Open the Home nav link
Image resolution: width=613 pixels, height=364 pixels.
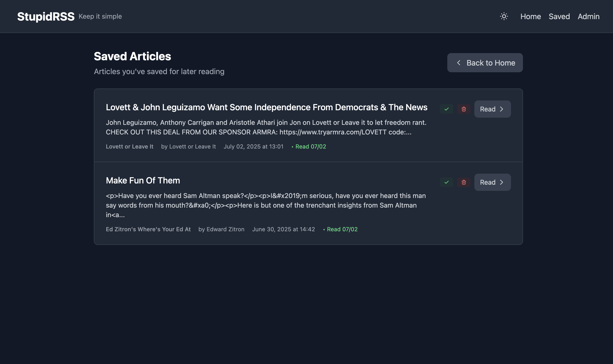[530, 17]
